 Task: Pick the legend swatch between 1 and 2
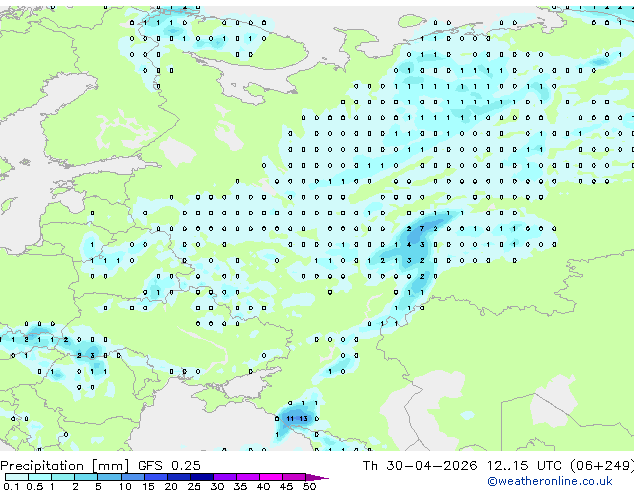click(63, 477)
